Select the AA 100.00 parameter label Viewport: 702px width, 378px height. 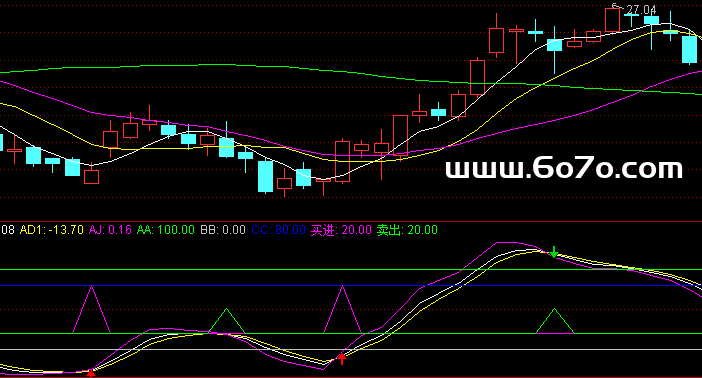click(x=166, y=230)
